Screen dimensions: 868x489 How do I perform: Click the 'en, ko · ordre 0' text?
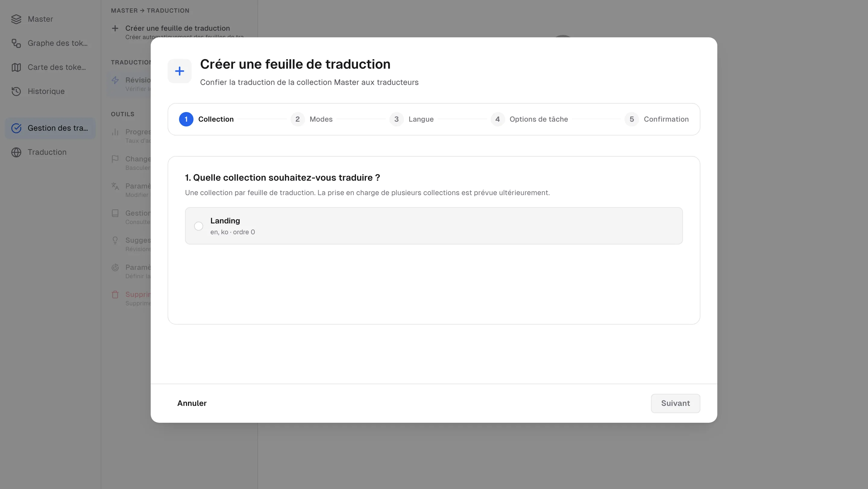(232, 232)
